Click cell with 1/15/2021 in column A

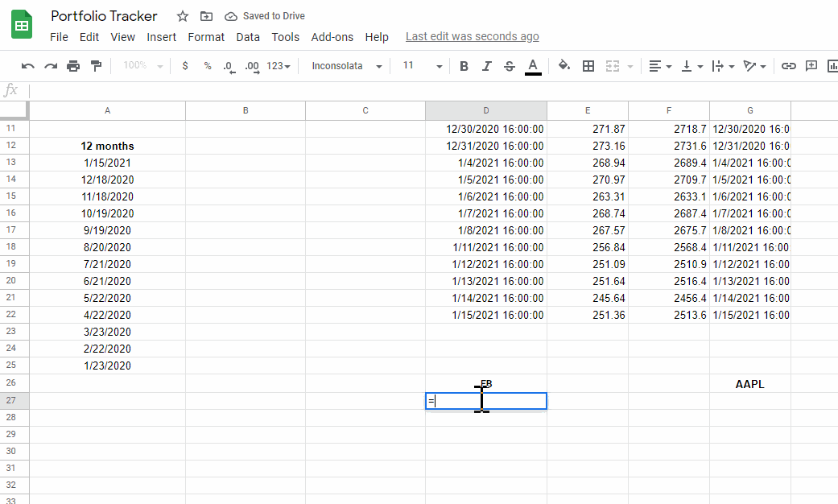coord(107,163)
